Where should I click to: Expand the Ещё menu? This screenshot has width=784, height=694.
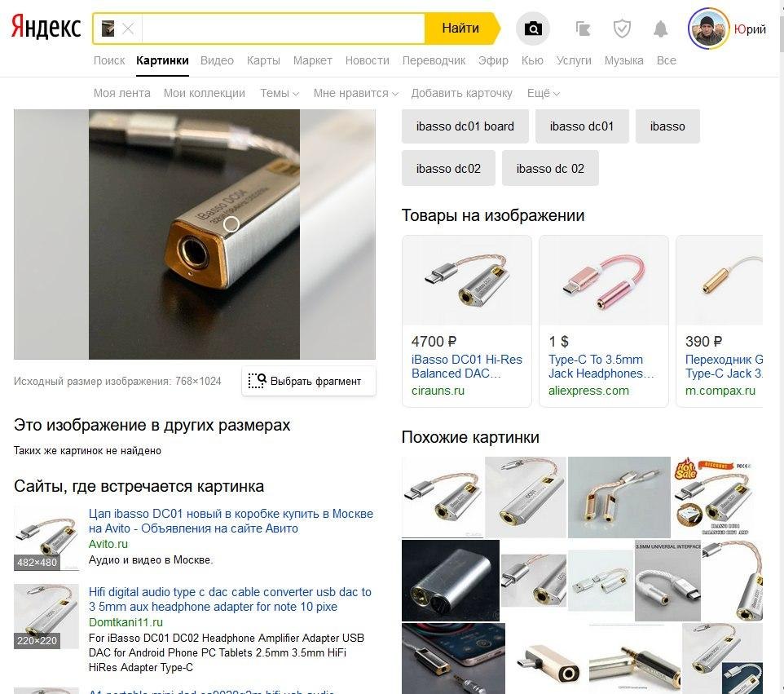point(543,93)
